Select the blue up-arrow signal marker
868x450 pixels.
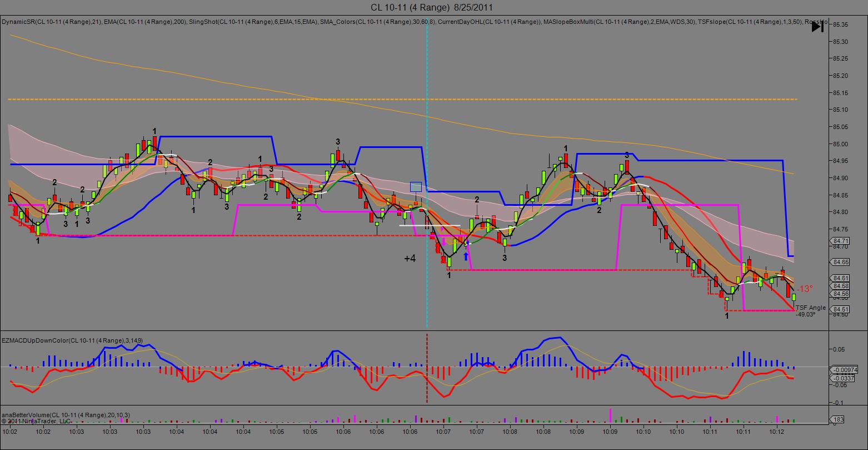click(466, 256)
